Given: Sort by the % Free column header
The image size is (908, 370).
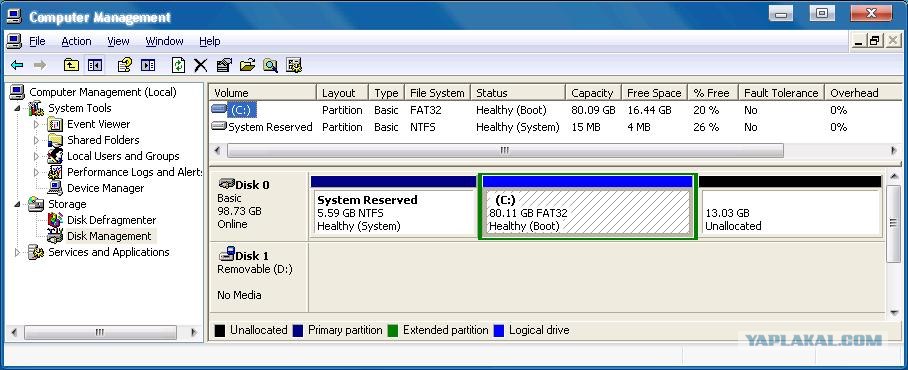Looking at the screenshot, I should click(x=713, y=93).
